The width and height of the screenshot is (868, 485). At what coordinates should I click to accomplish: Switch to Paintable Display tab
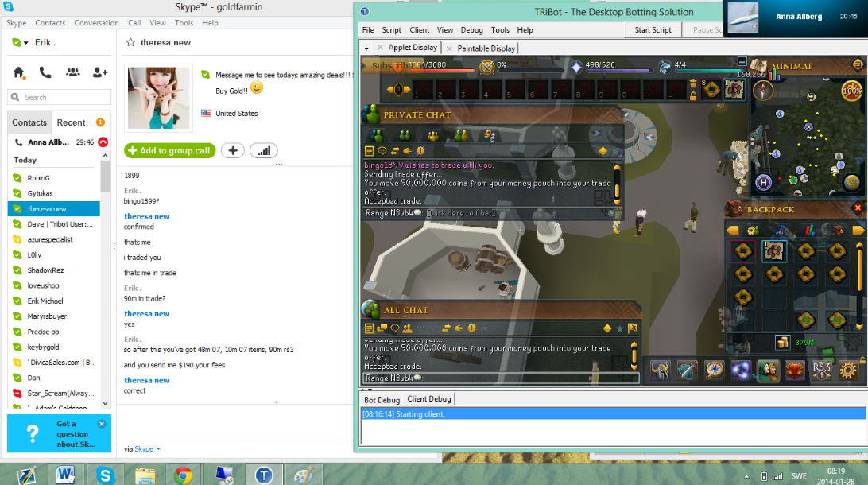[486, 48]
